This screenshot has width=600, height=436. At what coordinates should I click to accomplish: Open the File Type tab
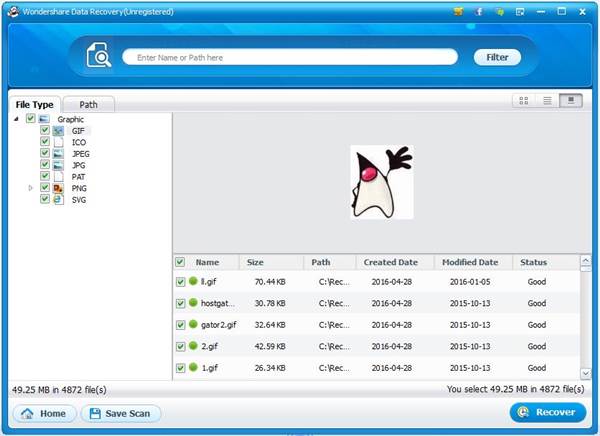(x=34, y=105)
